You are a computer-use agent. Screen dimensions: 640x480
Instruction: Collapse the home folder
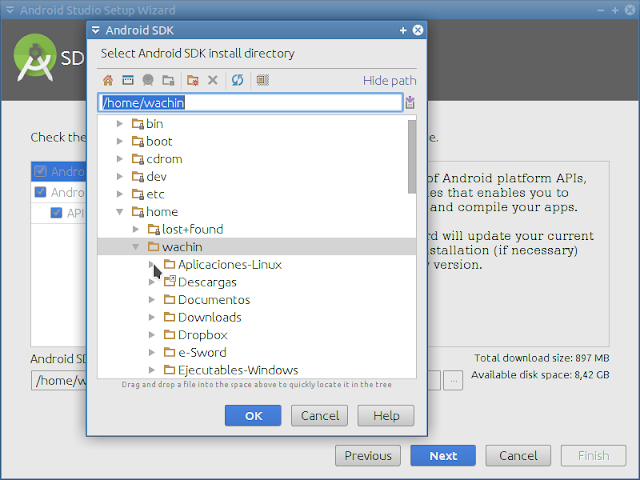pyautogui.click(x=120, y=211)
